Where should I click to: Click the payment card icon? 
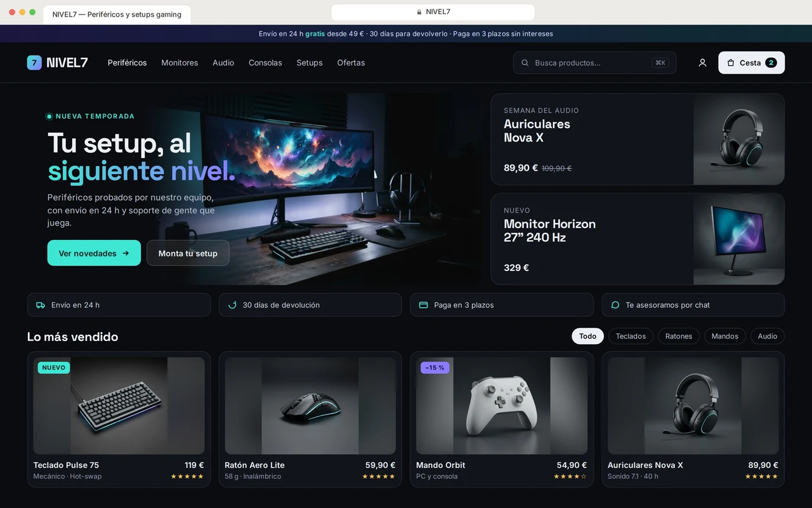[x=424, y=305]
